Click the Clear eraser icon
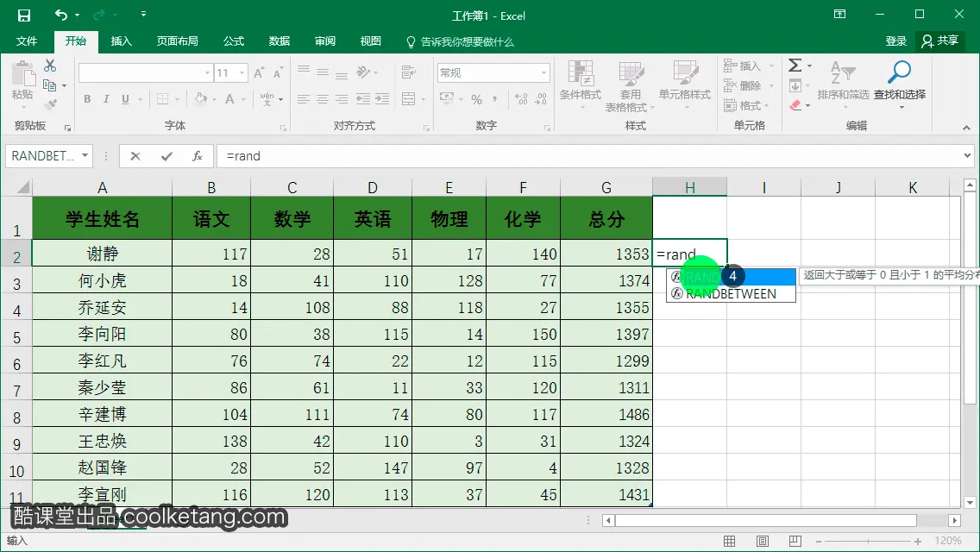The width and height of the screenshot is (980, 552). point(795,105)
